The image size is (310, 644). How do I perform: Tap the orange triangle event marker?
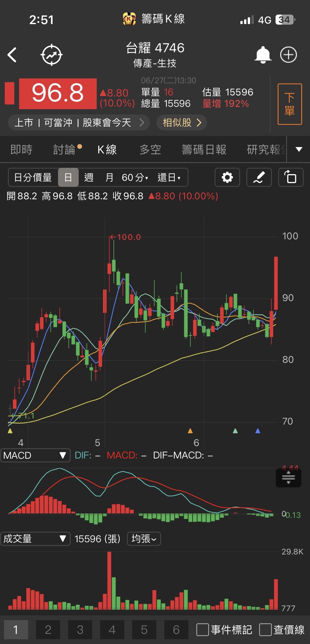[190, 431]
